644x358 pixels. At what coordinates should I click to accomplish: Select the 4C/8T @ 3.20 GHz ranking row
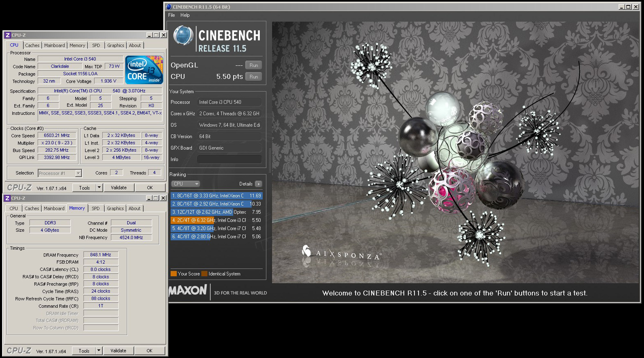[x=216, y=228]
